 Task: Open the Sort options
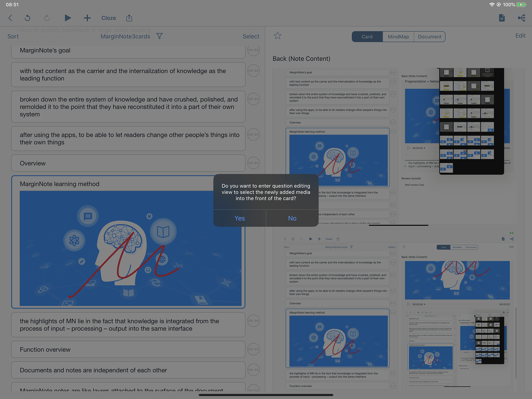[13, 36]
